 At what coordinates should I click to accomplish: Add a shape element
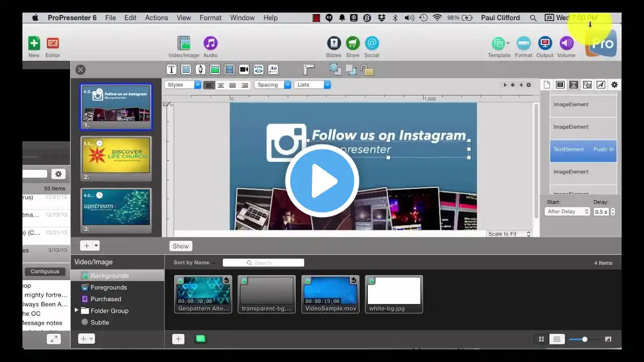pos(186,69)
